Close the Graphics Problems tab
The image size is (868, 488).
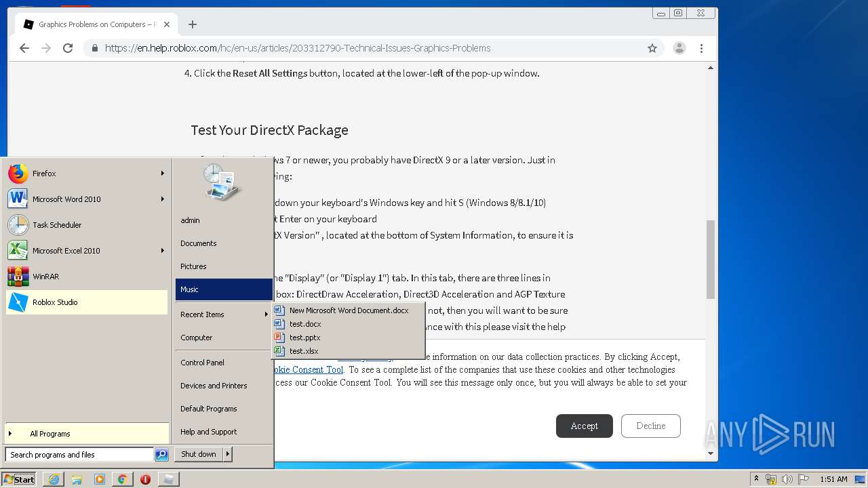coord(167,24)
